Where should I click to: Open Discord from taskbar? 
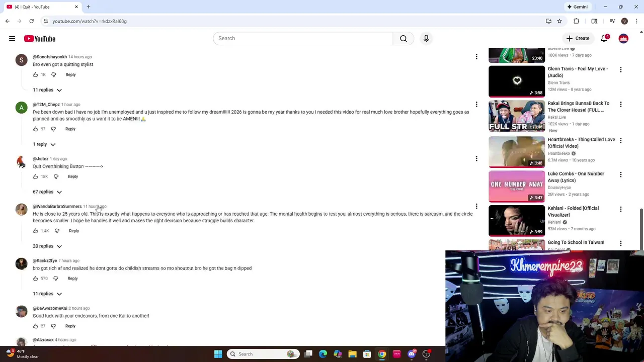point(412,354)
